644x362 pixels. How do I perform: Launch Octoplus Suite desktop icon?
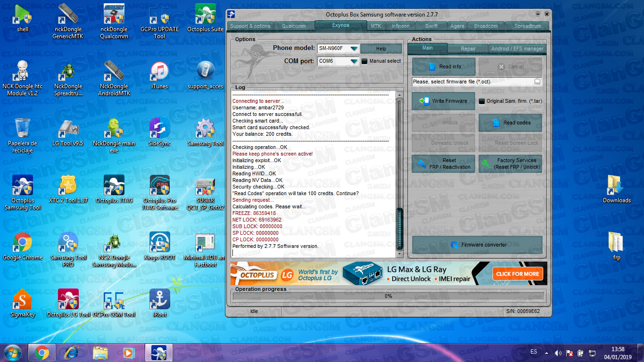coord(205,18)
